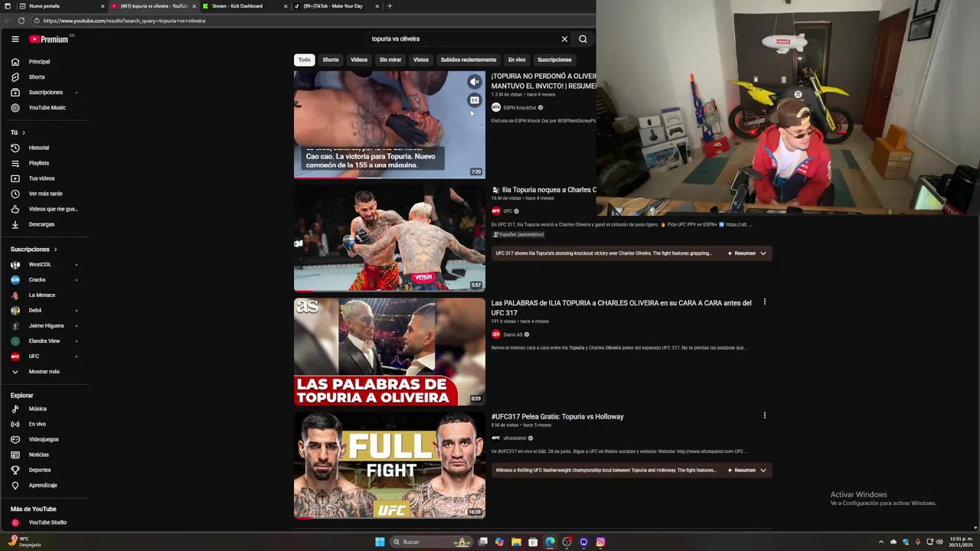Open #UFC317 Pelea Gratis video title
Image resolution: width=980 pixels, height=551 pixels.
557,417
